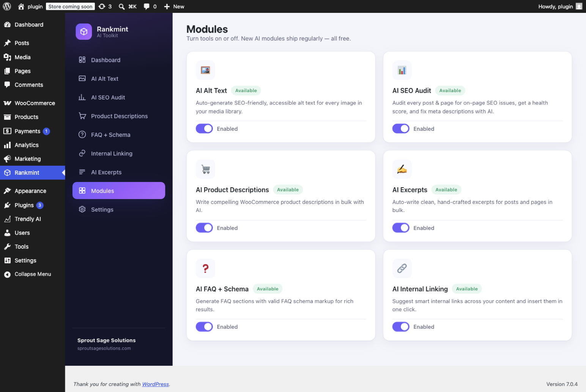The width and height of the screenshot is (586, 392).
Task: Click sproutsagesolutions.com in sidebar footer
Action: (104, 348)
